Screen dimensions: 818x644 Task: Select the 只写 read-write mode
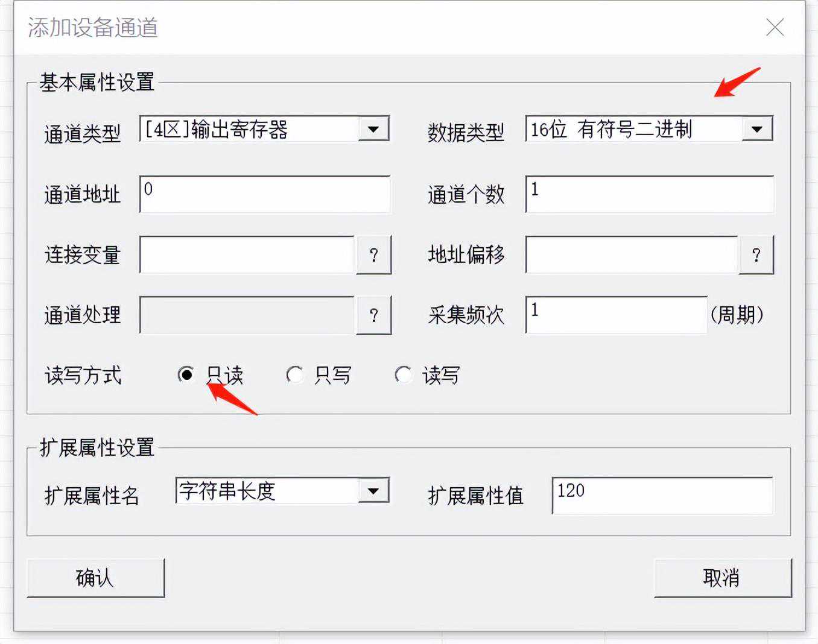pyautogui.click(x=295, y=374)
